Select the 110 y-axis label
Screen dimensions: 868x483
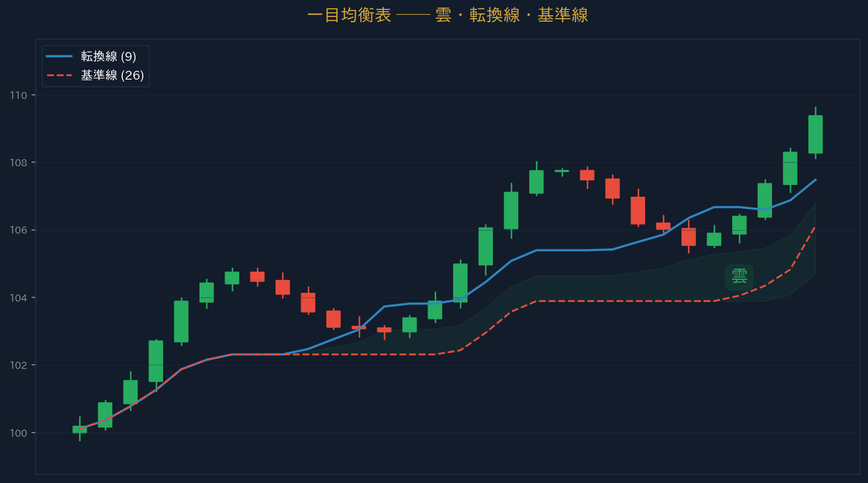tap(19, 95)
